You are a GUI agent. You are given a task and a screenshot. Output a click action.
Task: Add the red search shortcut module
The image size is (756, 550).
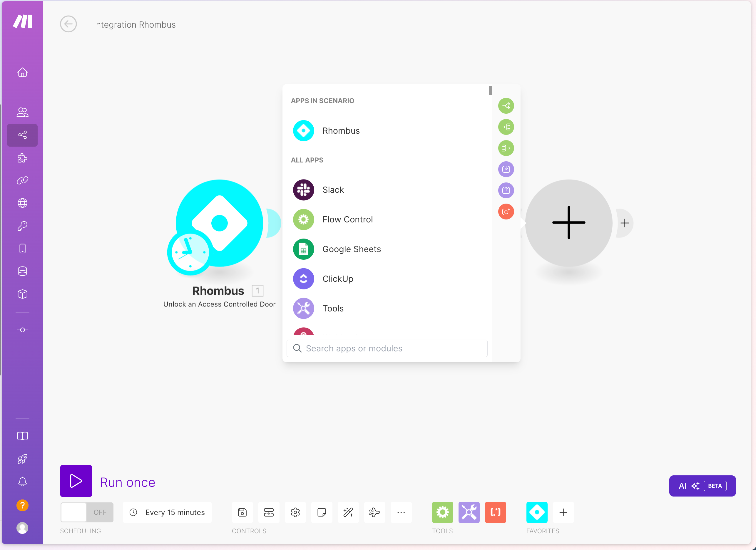(x=506, y=212)
